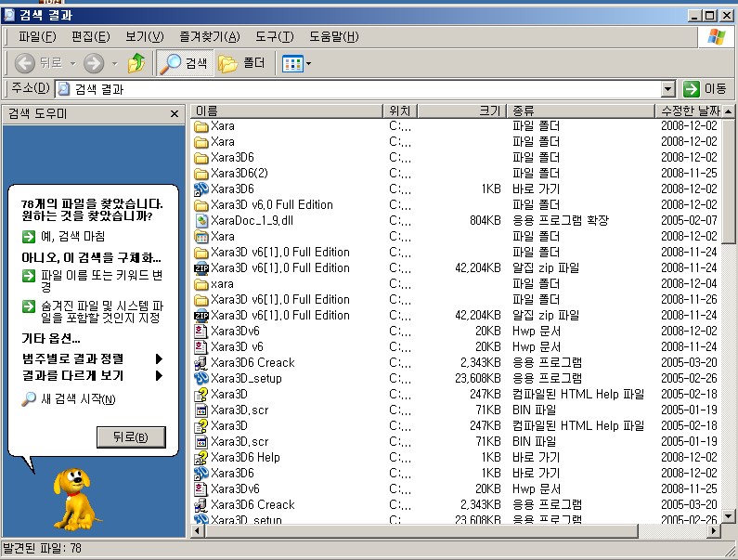Select the lowercase 'xara' folder icon
Viewport: 738px width, 560px height.
click(x=201, y=284)
